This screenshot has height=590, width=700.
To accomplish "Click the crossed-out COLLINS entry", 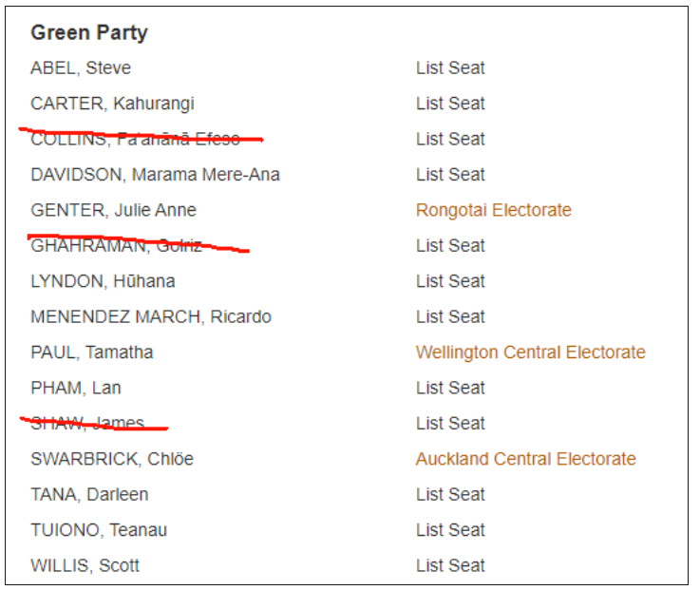I will click(135, 139).
